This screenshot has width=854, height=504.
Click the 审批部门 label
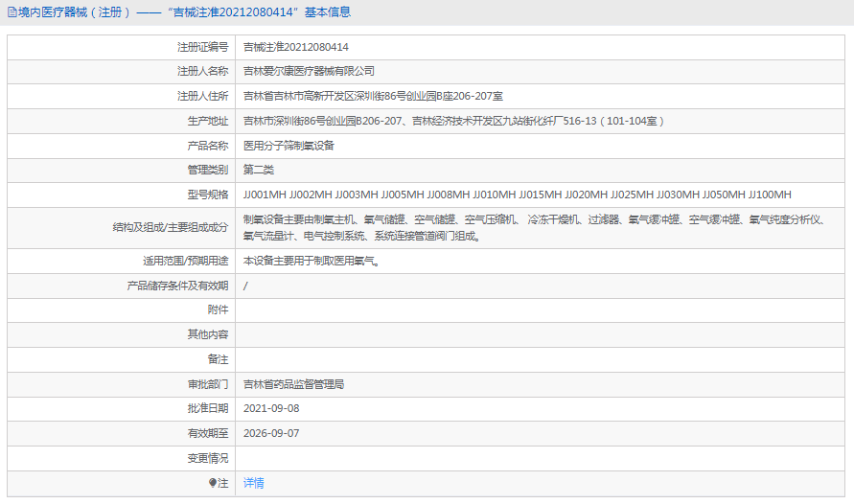coord(208,384)
